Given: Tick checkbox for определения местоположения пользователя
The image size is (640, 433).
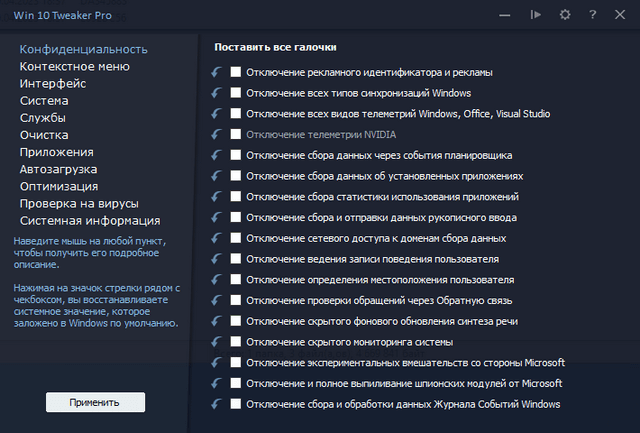Looking at the screenshot, I should [x=236, y=280].
